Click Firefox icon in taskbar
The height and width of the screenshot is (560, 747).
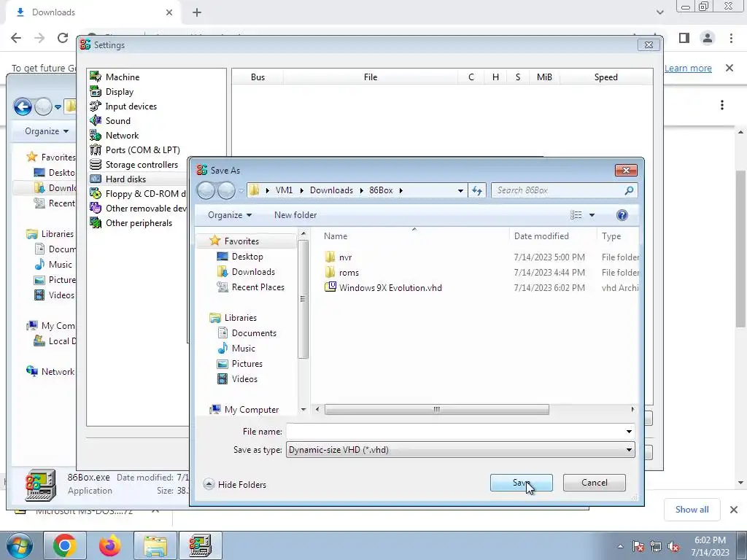109,545
